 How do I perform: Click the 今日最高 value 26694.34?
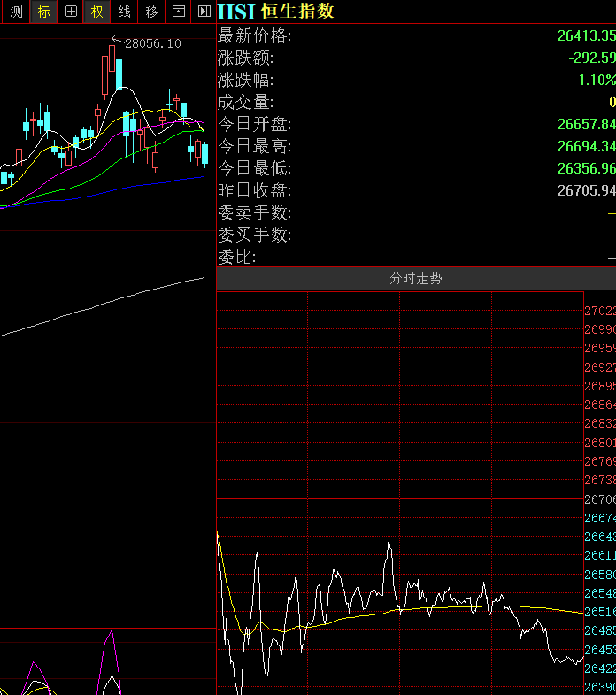pyautogui.click(x=586, y=146)
